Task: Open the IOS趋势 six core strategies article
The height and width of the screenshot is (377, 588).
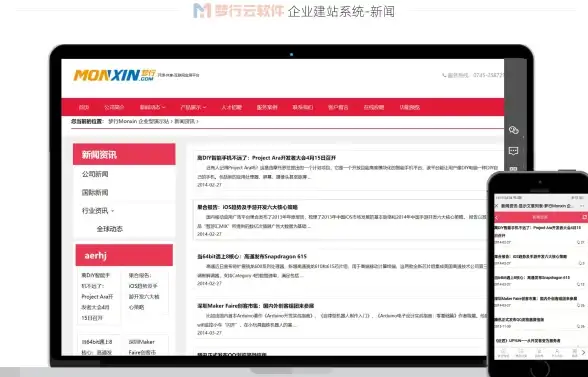Action: pos(247,207)
